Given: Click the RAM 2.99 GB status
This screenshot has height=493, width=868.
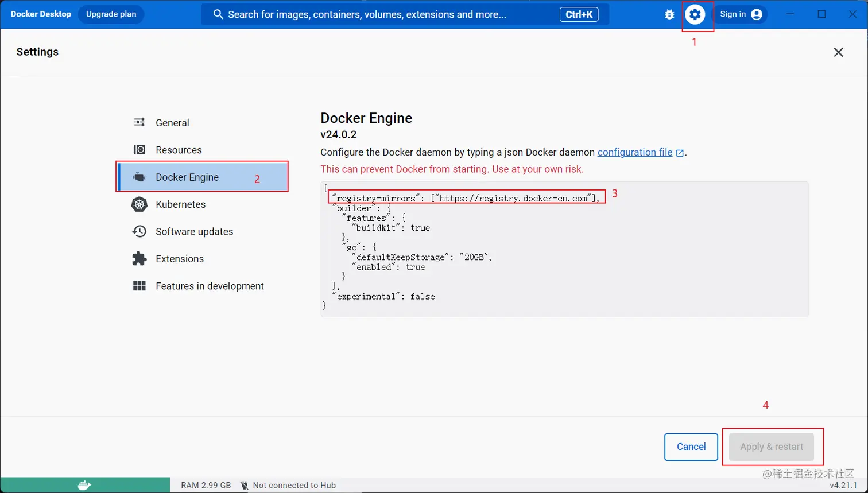Looking at the screenshot, I should (x=206, y=486).
